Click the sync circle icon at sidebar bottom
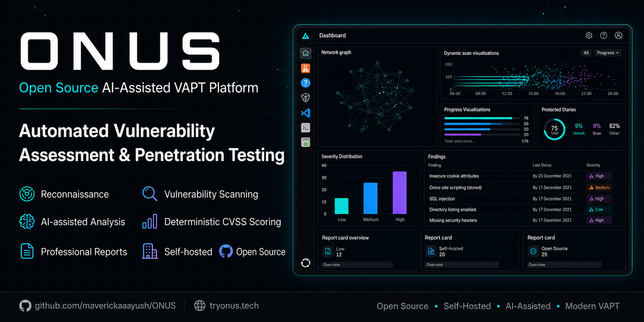The height and width of the screenshot is (322, 644). 305,262
